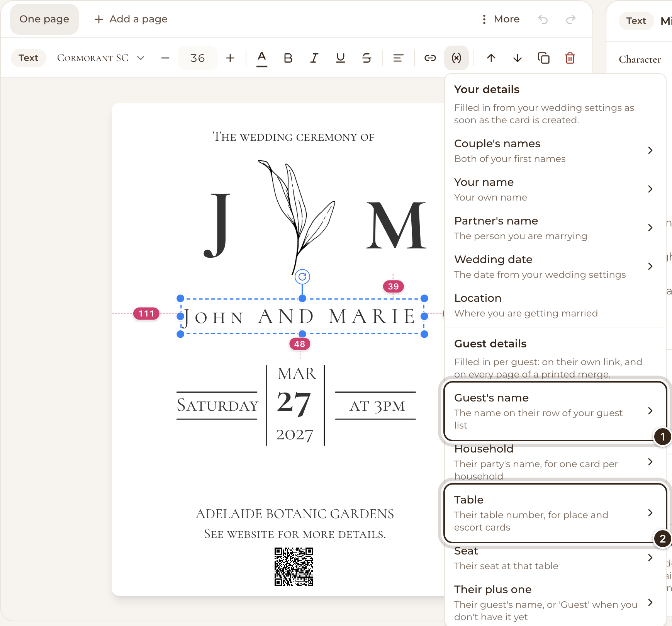
Task: Select the 'Saturday' text on card
Action: pyautogui.click(x=217, y=406)
